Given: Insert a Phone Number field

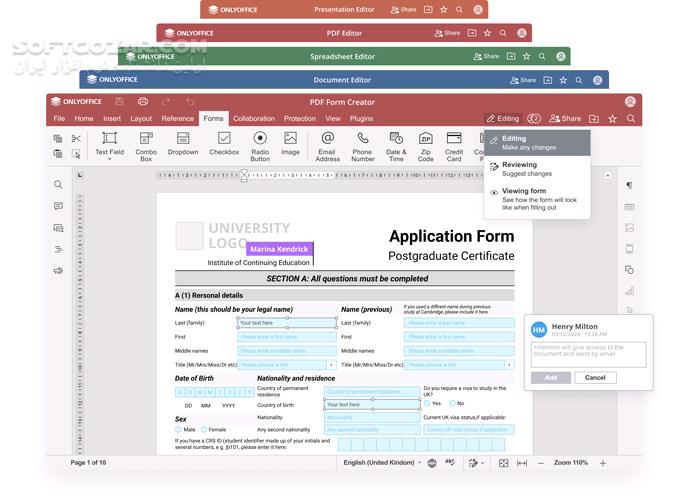Looking at the screenshot, I should (363, 146).
